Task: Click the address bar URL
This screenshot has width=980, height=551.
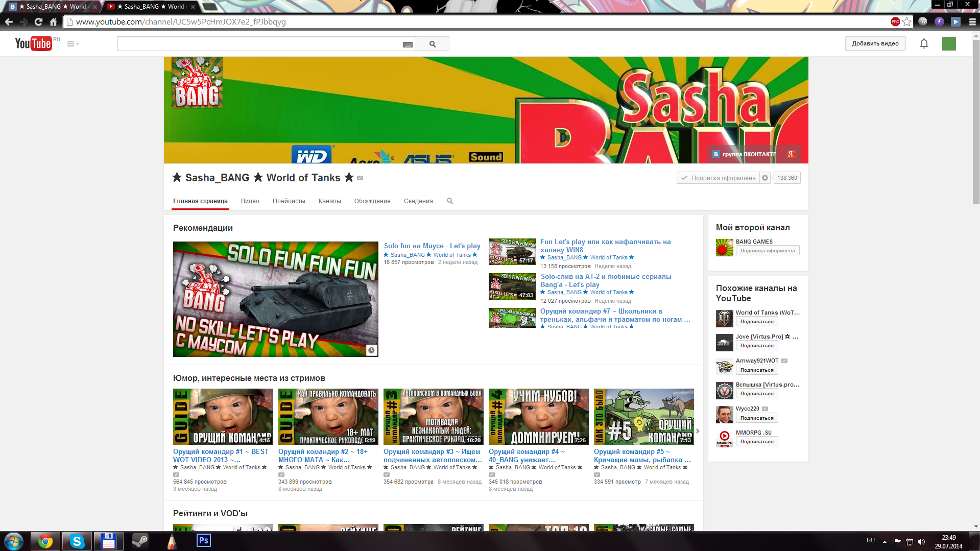Action: pyautogui.click(x=181, y=21)
